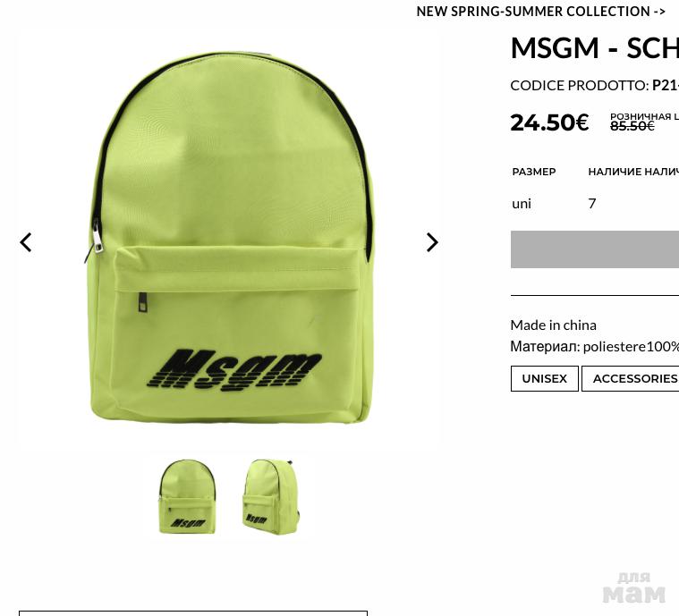
Task: Click the Made in china text
Action: pyautogui.click(x=554, y=325)
